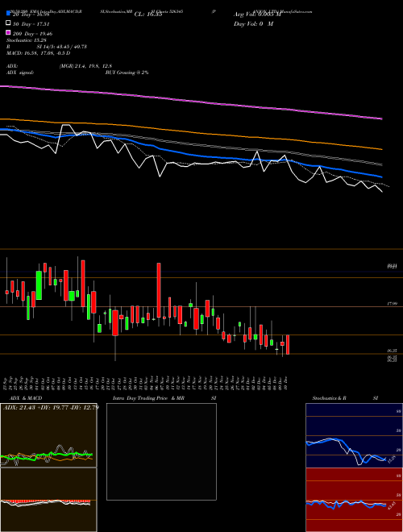Screen dimensions: 403x532
Task: Click the 'CL: 16.35' closing price label
Action: (148, 15)
